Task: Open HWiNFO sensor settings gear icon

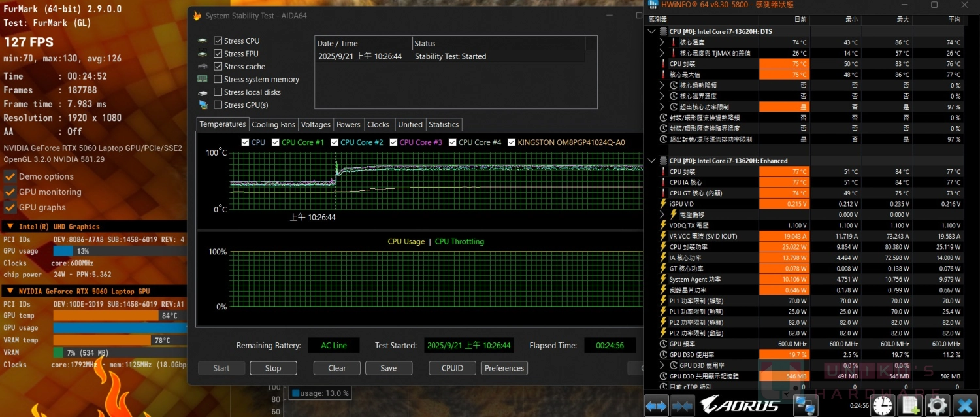Action: pyautogui.click(x=938, y=406)
